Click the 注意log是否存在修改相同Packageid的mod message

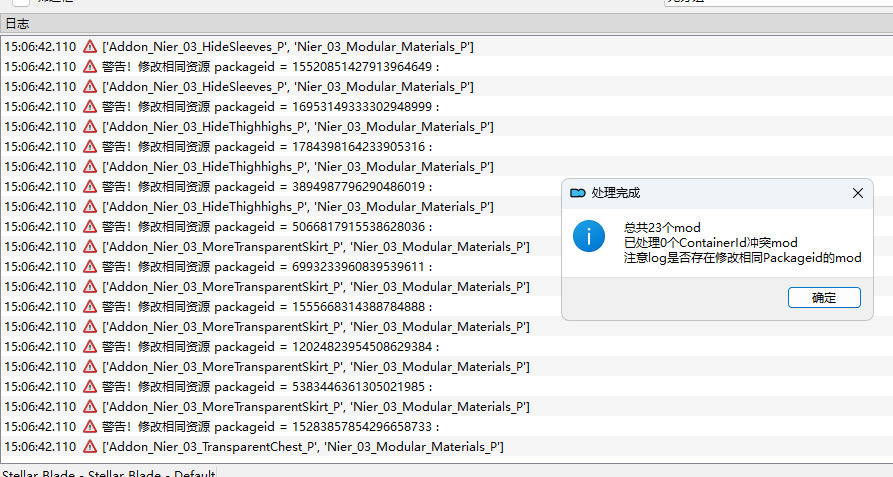742,258
